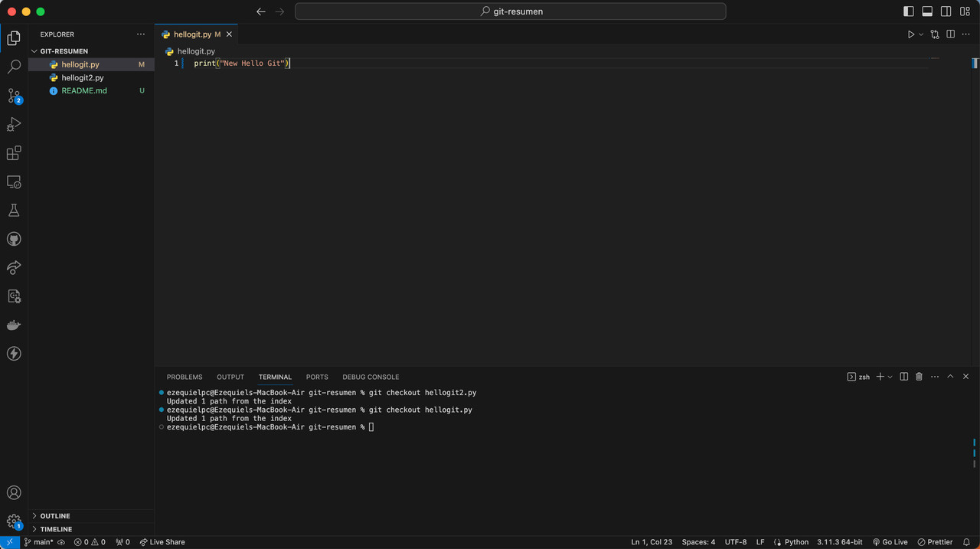Viewport: 980px width, 549px height.
Task: Toggle the bottom panel layout icon
Action: pos(927,11)
